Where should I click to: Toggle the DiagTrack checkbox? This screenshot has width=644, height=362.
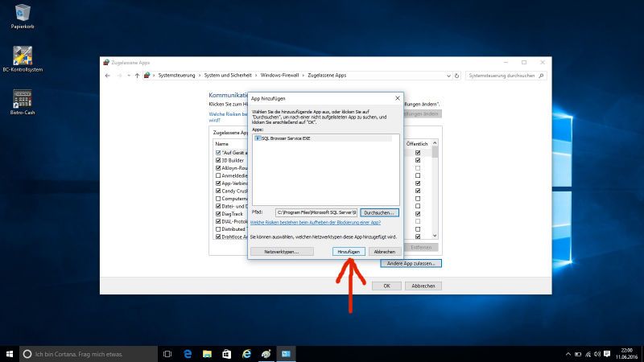pos(218,214)
